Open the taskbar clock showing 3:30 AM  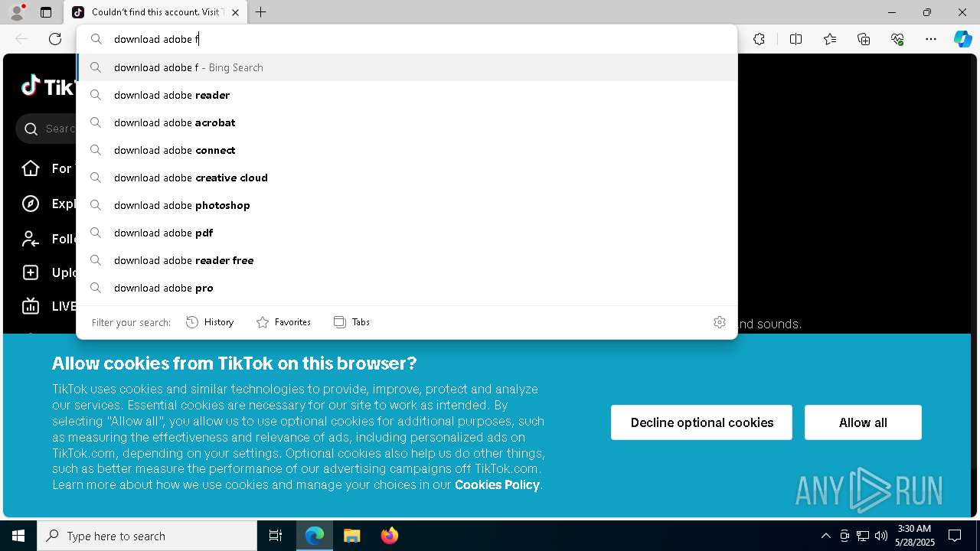coord(915,536)
